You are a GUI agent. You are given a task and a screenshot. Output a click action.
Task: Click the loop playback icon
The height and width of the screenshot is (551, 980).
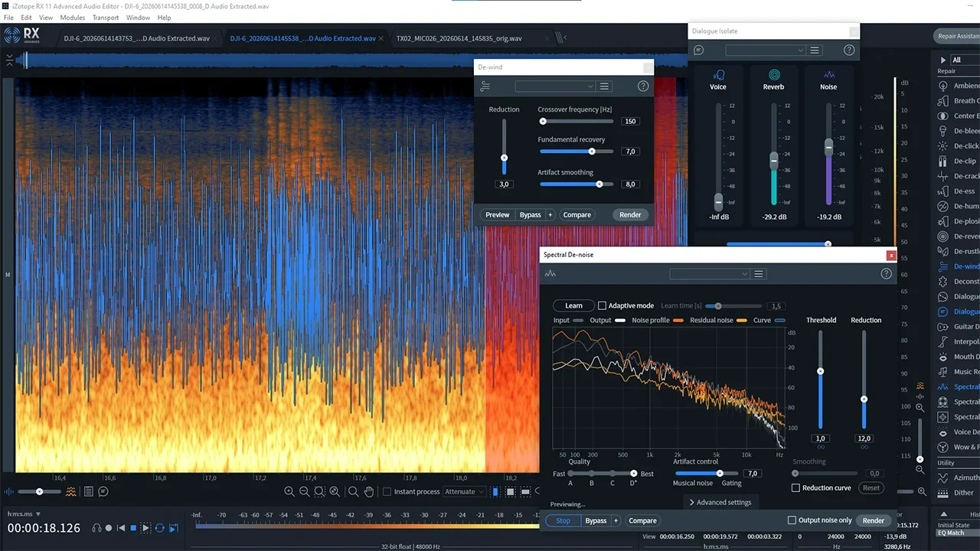click(x=160, y=528)
